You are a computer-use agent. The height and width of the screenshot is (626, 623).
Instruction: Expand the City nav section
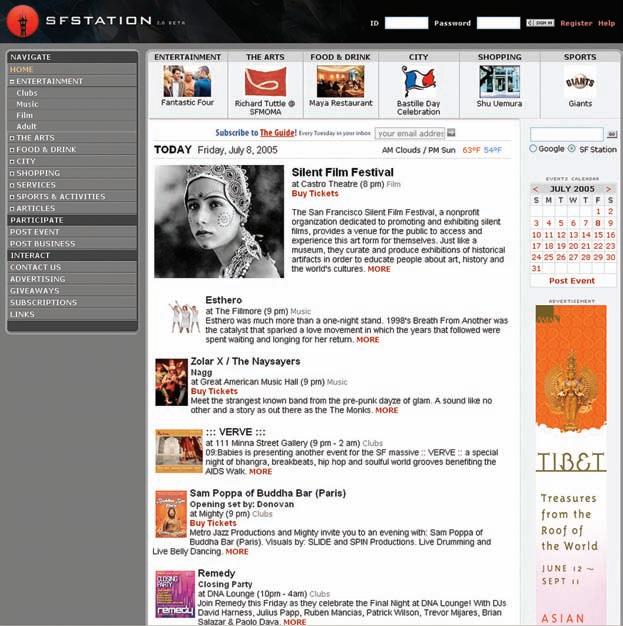(12, 161)
